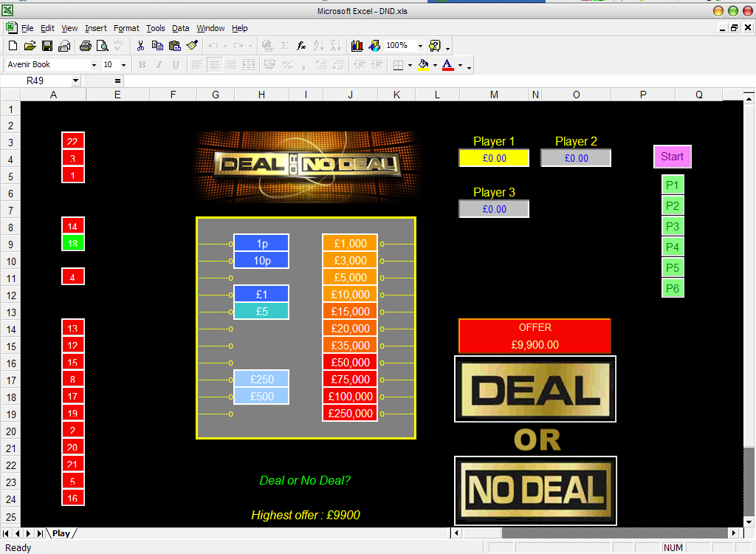Viewport: 756px width, 554px height.
Task: Toggle Italic formatting
Action: coord(159,65)
